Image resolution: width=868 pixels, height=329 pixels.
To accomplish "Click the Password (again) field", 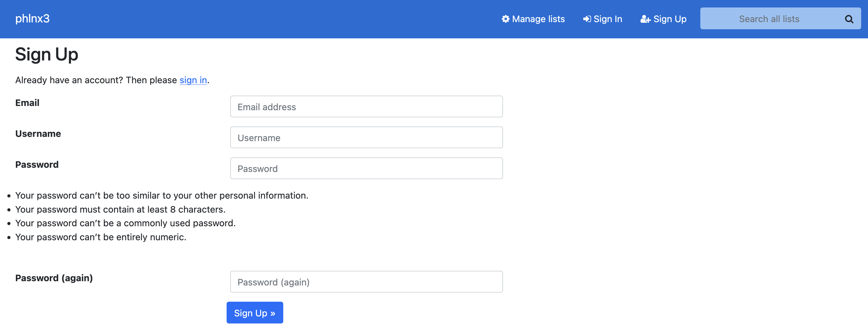I will [x=366, y=282].
